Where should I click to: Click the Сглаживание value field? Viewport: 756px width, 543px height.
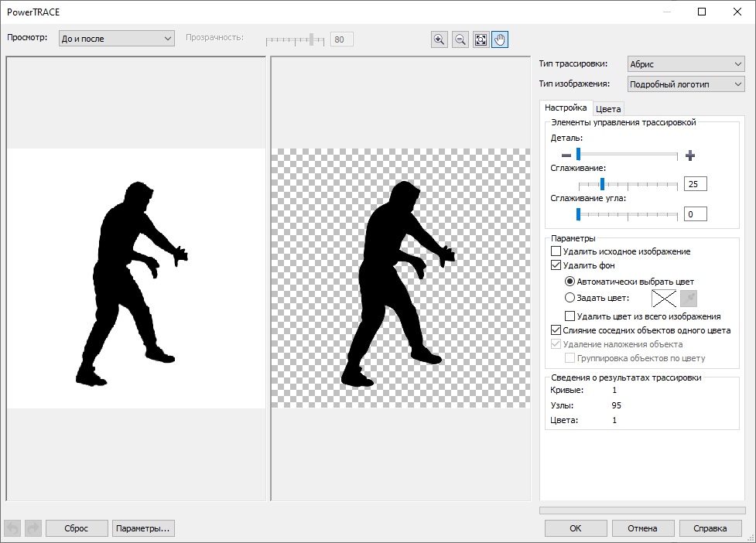click(695, 184)
